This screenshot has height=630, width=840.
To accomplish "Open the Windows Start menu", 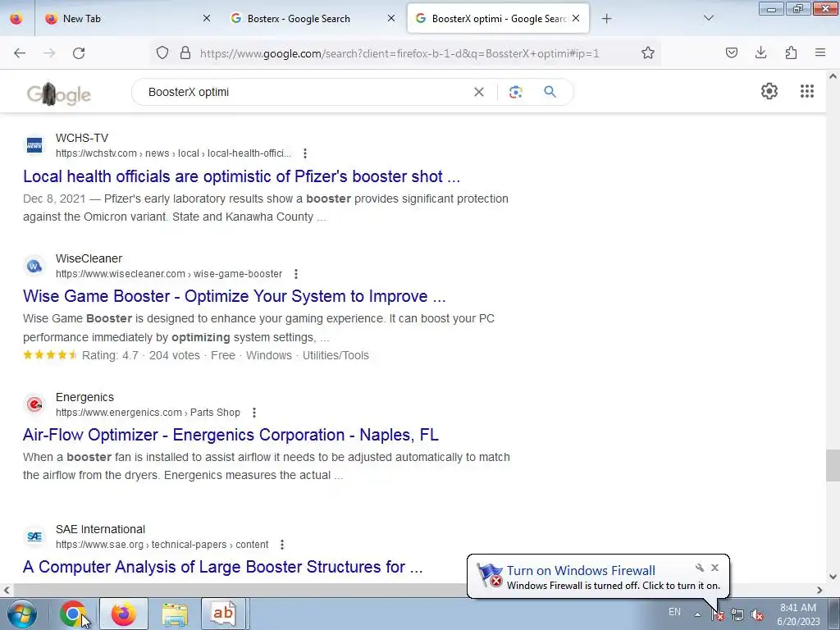I will click(x=22, y=614).
